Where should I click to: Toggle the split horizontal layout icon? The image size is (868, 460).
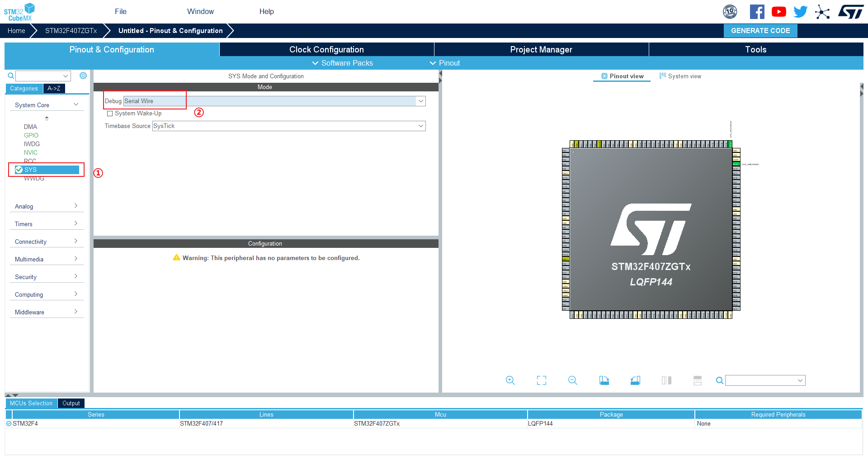tap(666, 380)
